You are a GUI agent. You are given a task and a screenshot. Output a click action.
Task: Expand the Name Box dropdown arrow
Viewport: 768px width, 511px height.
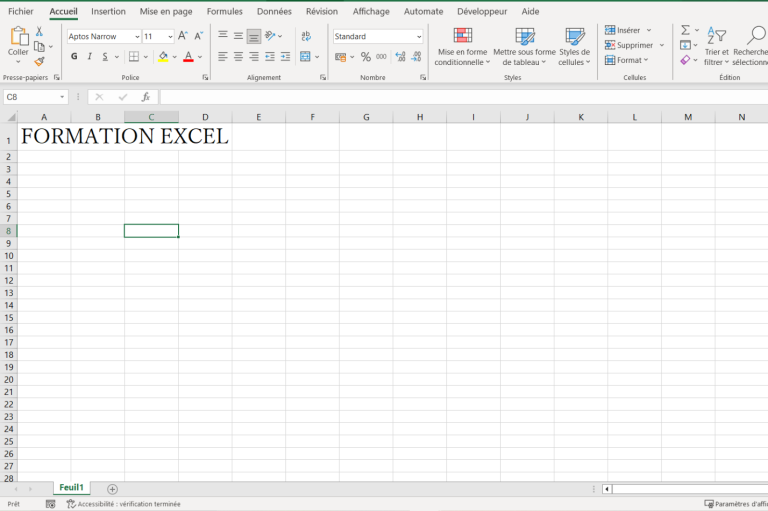62,97
